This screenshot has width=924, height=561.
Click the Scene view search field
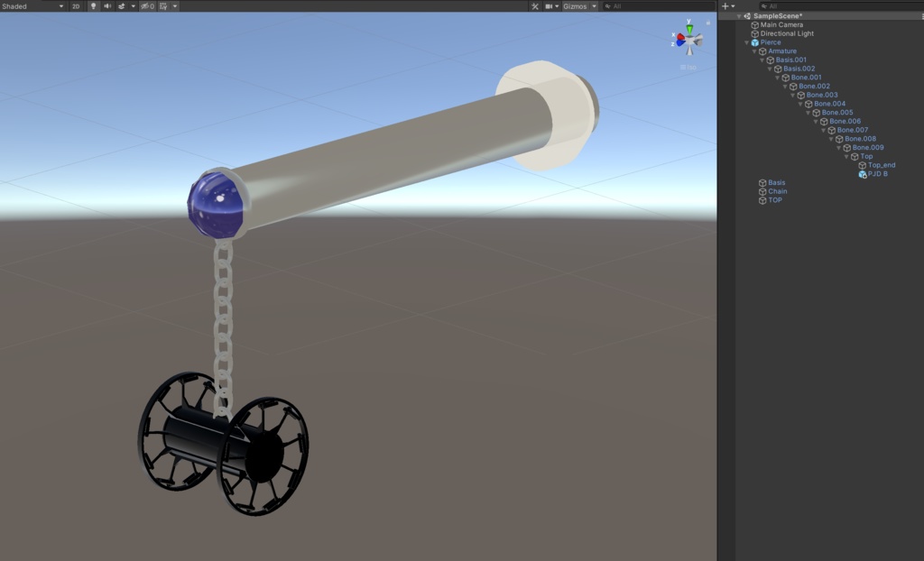point(659,6)
